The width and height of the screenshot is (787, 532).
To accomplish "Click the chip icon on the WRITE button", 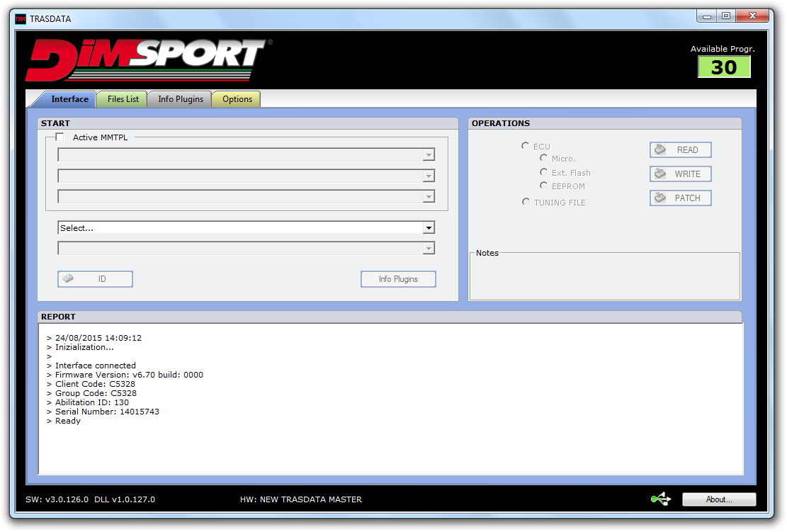I will point(660,174).
